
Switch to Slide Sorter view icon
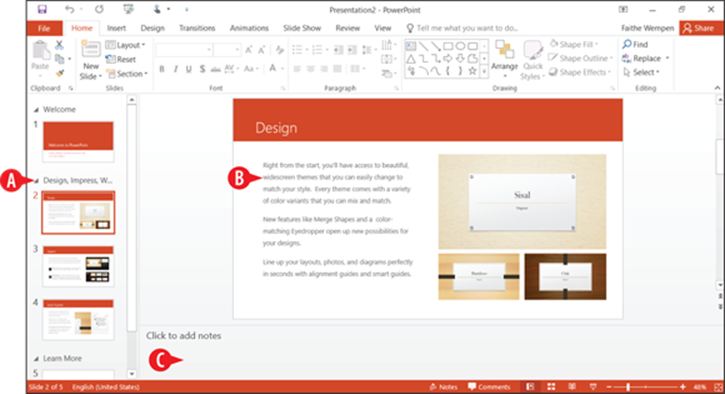click(x=551, y=387)
